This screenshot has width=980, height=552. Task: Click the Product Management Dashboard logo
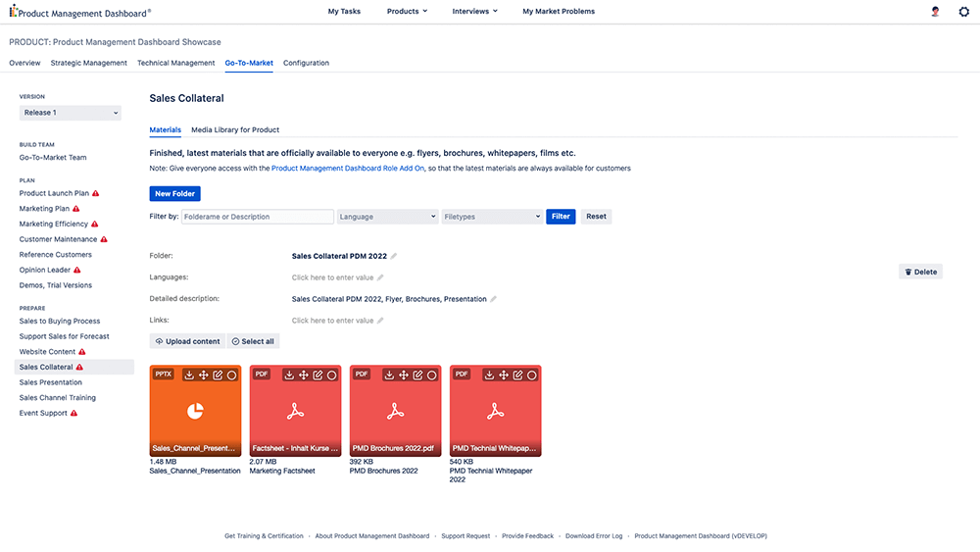point(80,12)
